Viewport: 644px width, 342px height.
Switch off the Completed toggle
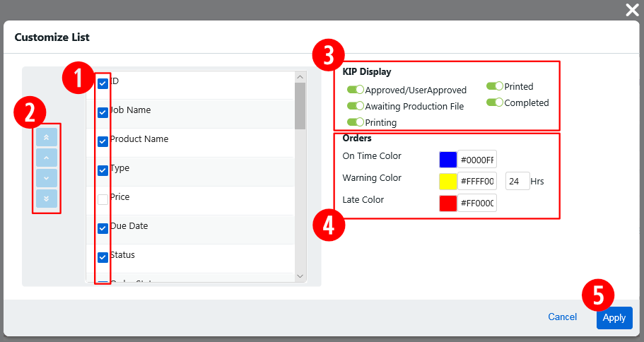point(494,102)
